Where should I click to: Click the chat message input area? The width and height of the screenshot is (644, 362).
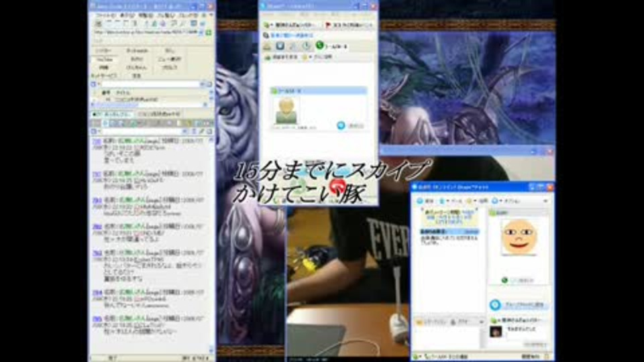[x=447, y=339]
